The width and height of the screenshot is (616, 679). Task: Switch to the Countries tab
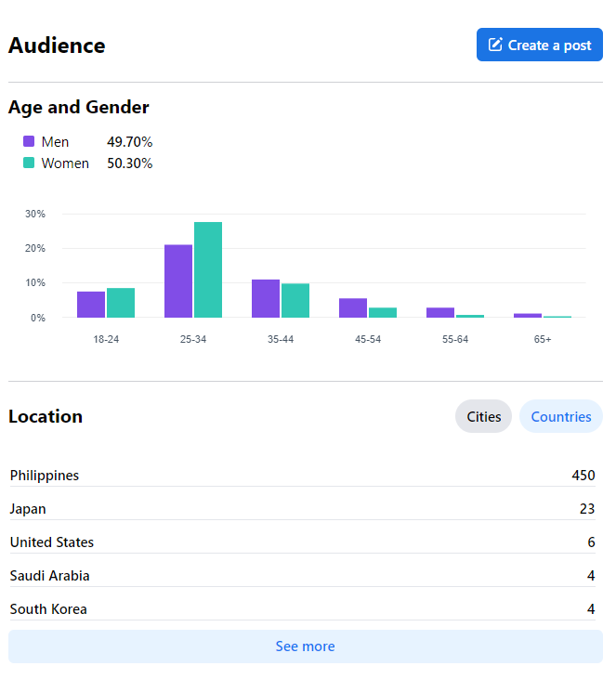(560, 416)
